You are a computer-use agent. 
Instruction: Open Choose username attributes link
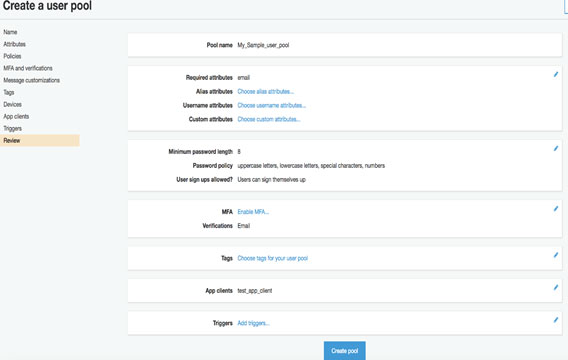click(x=272, y=105)
